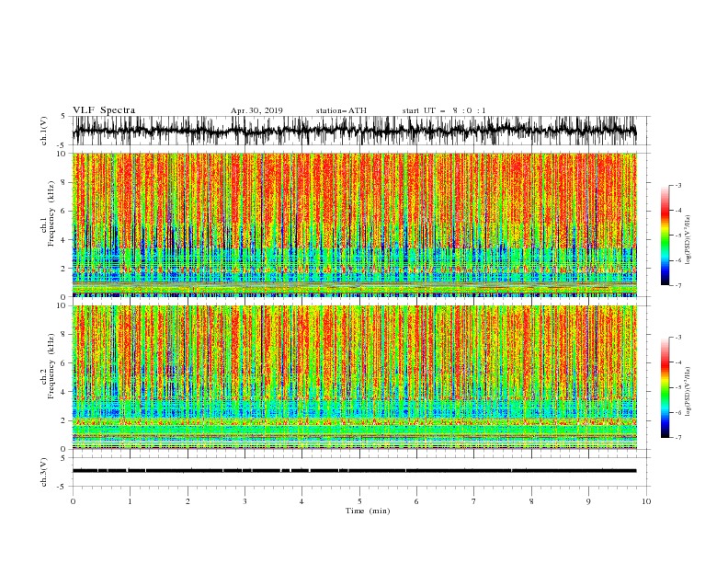This screenshot has width=728, height=563.
Task: Click the ch.1 voltage waveform trace
Action: tap(354, 131)
